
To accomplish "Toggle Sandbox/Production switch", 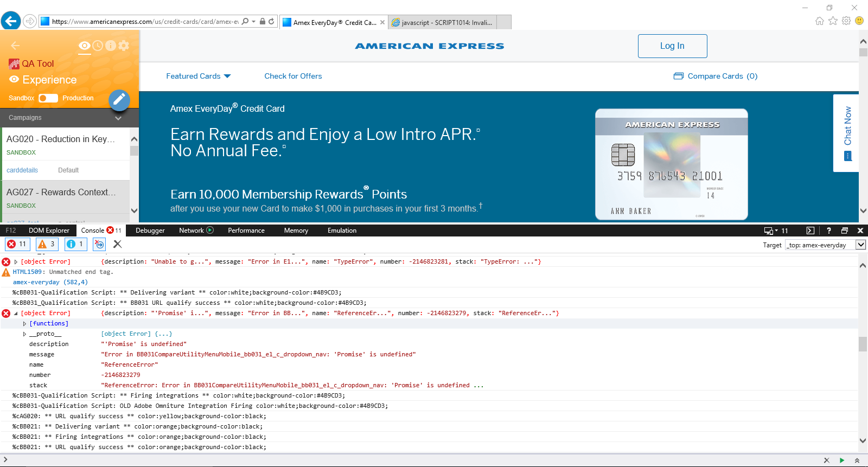I will pos(48,98).
